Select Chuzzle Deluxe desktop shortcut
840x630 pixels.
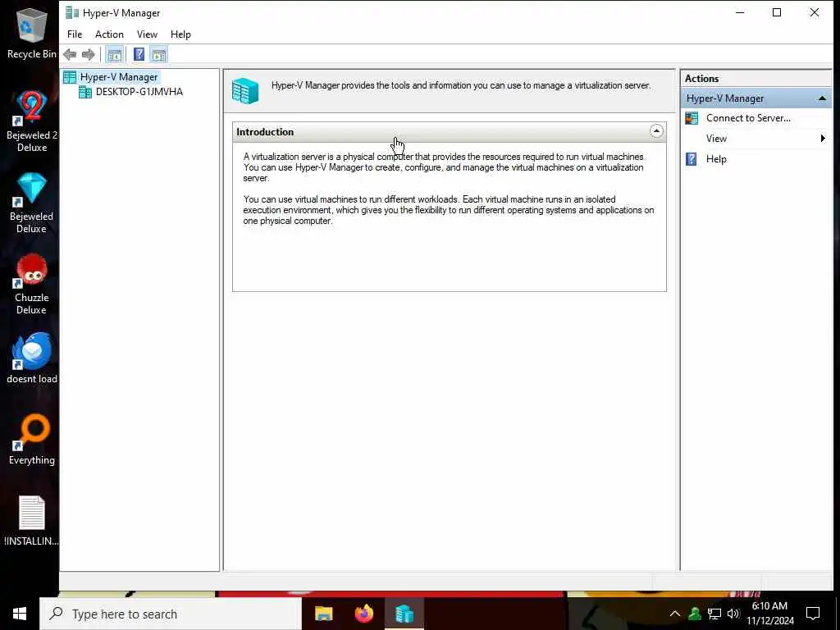(32, 284)
